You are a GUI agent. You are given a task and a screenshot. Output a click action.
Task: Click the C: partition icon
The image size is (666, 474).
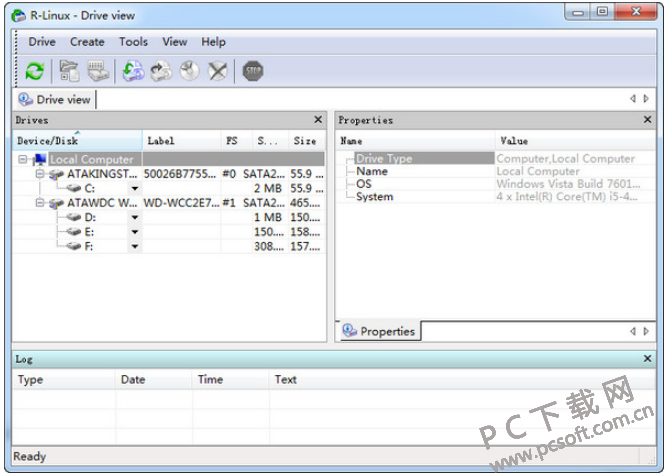tap(73, 188)
